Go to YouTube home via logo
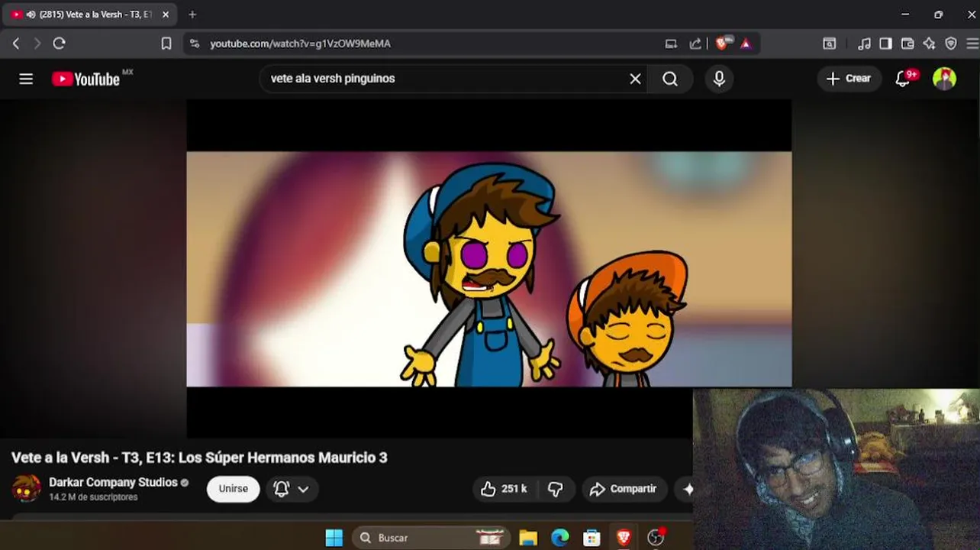The image size is (980, 550). tap(85, 79)
